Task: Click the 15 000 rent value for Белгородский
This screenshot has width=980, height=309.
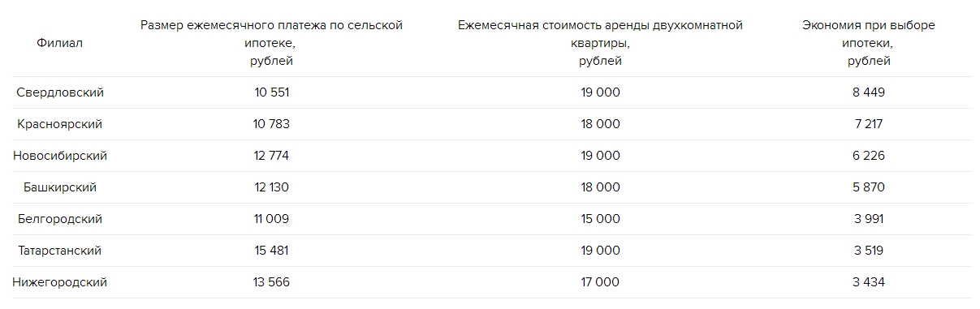Action: (x=600, y=219)
